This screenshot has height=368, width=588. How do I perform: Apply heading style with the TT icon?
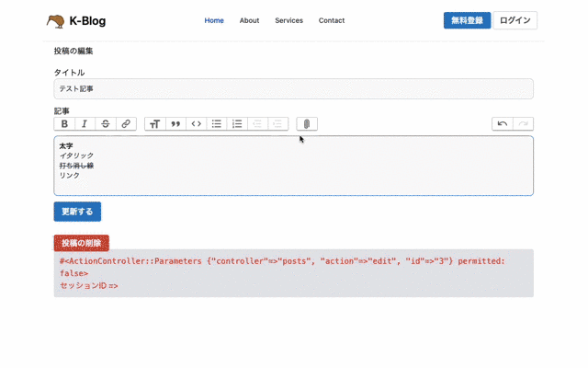tap(155, 124)
